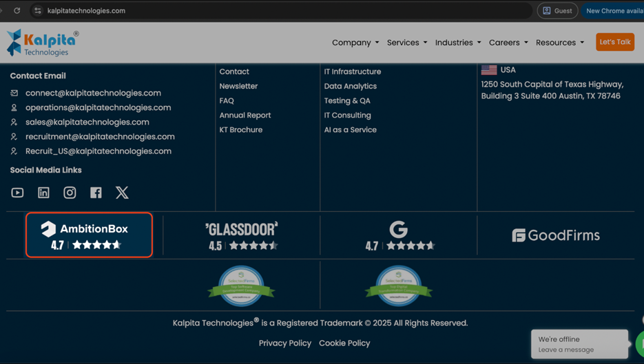
Task: Click the sales@kalpitatechnologies.com email link
Action: 87,122
